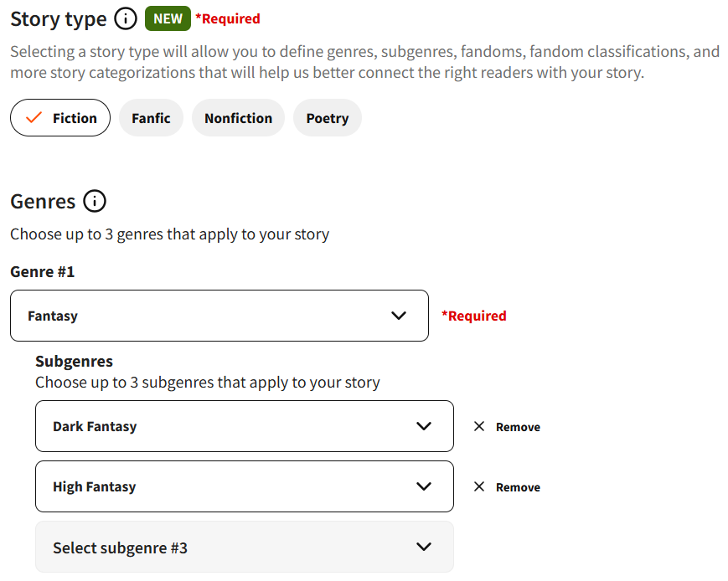Click the chevron arrow in Fantasy genre box

click(399, 316)
